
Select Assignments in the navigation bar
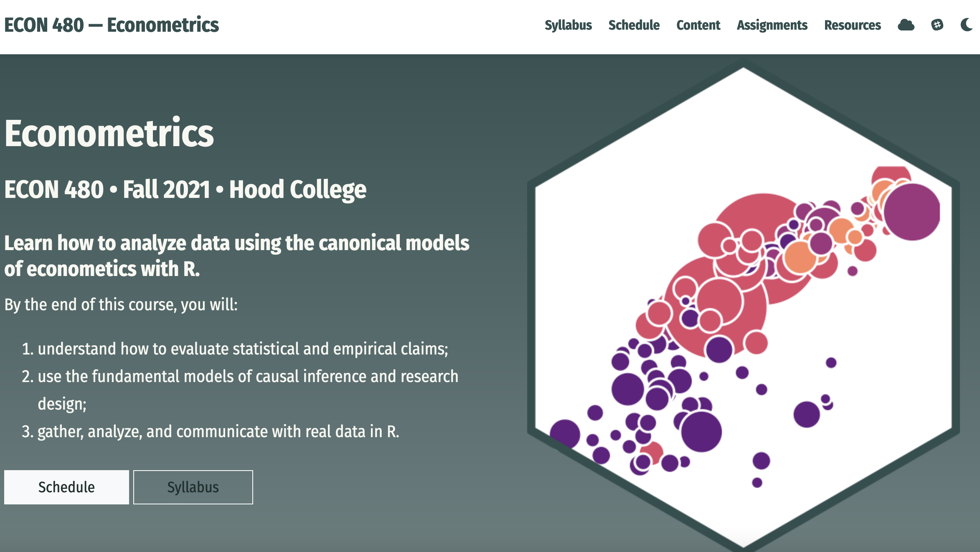coord(772,25)
